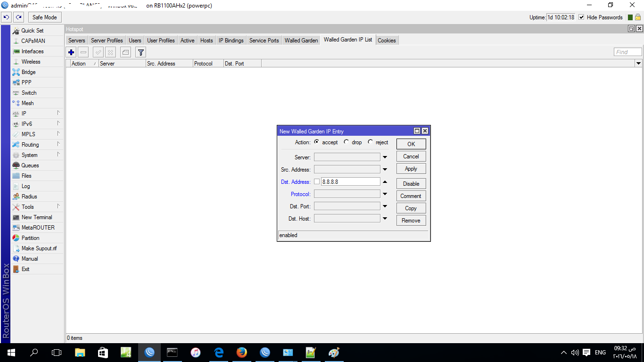Click the minus Remove icon in Hotspot toolbar
The width and height of the screenshot is (644, 362).
click(83, 52)
